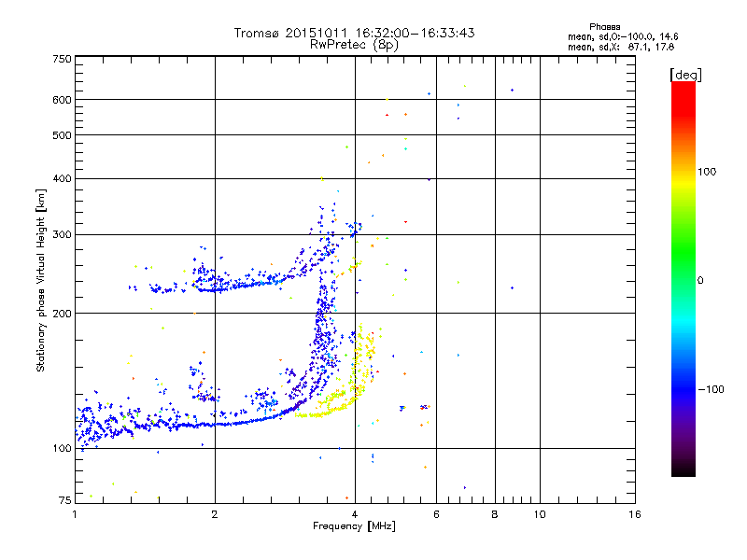Click the 'mean, sd,X: 87.1, 17.8' statistics line
Screen dimensions: 747x560
pos(621,47)
